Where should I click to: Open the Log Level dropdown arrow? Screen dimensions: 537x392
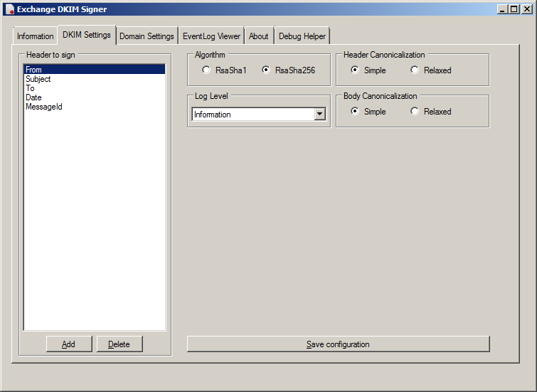320,114
